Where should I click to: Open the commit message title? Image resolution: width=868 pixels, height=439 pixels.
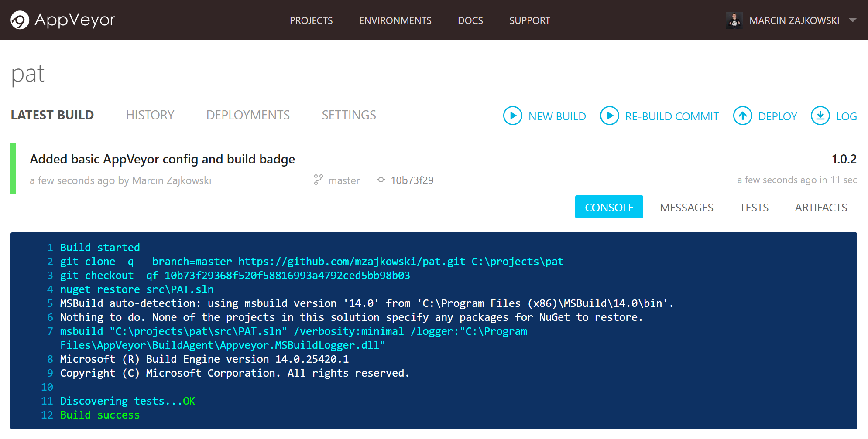click(x=162, y=159)
